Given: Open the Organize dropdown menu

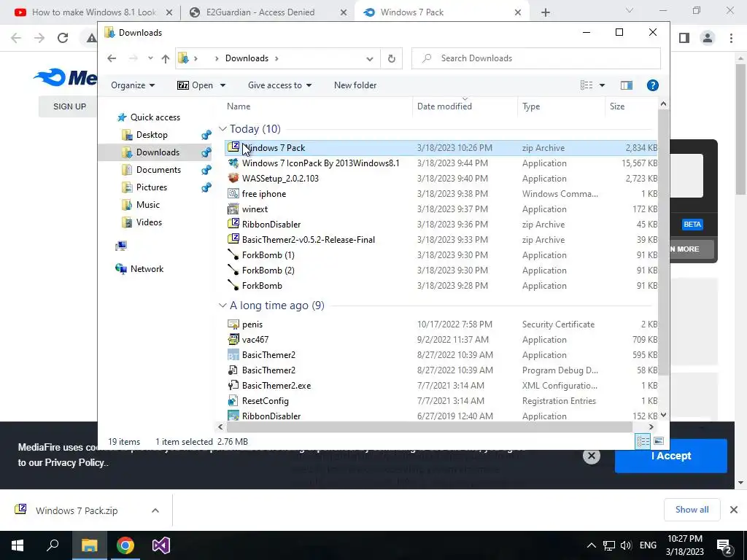Looking at the screenshot, I should point(133,85).
